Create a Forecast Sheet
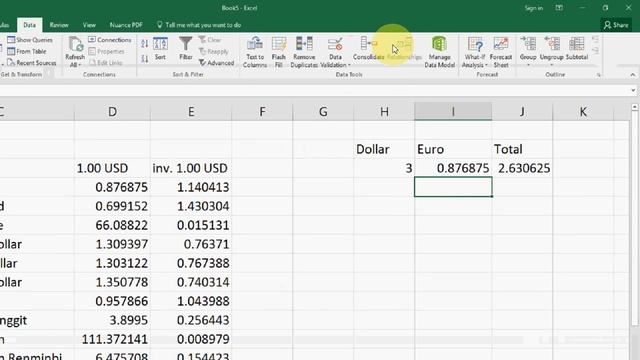 point(501,52)
